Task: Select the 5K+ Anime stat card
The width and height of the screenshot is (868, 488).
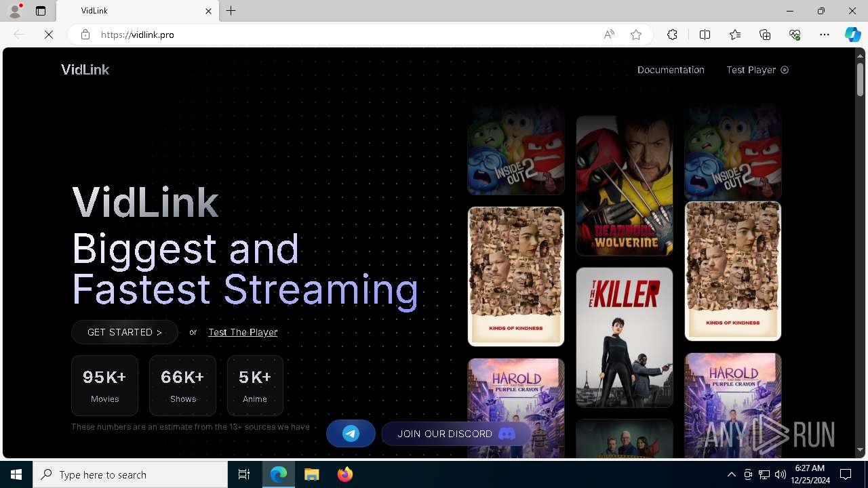Action: [x=255, y=386]
